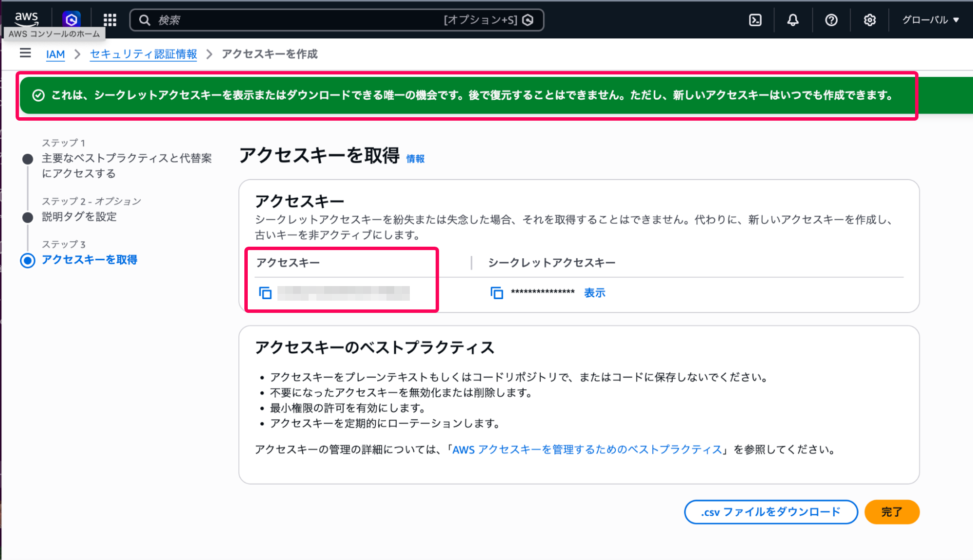Click the 完了 done button

892,512
